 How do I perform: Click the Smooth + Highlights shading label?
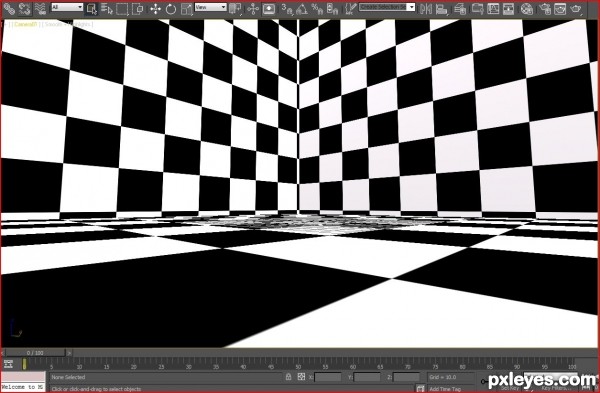pos(67,24)
